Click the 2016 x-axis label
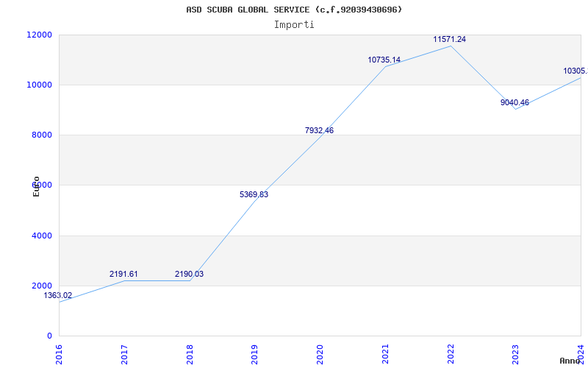The height and width of the screenshot is (368, 588). pos(60,354)
